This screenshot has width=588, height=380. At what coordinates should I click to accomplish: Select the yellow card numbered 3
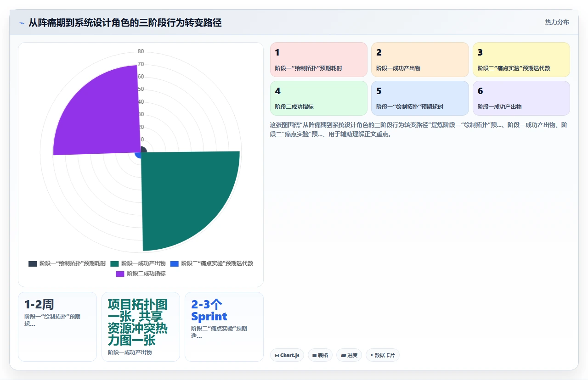(521, 60)
